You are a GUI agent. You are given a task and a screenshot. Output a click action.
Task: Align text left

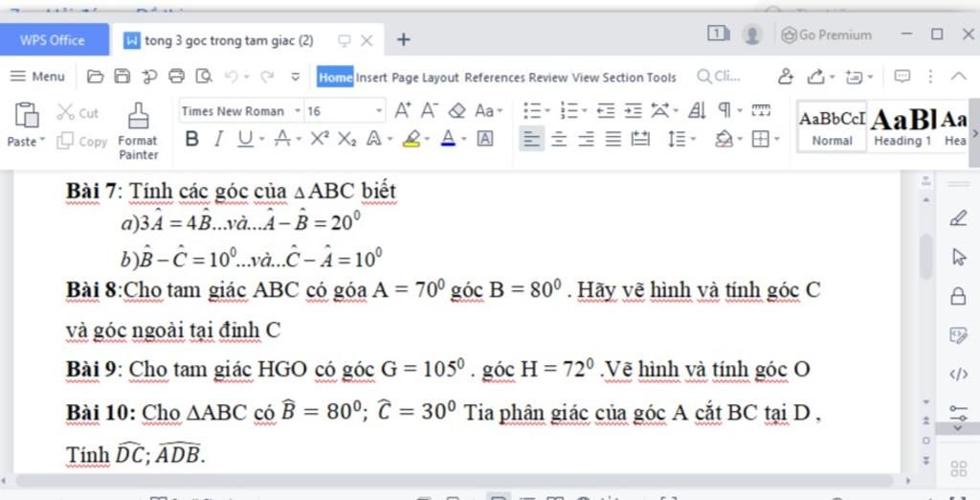point(531,138)
